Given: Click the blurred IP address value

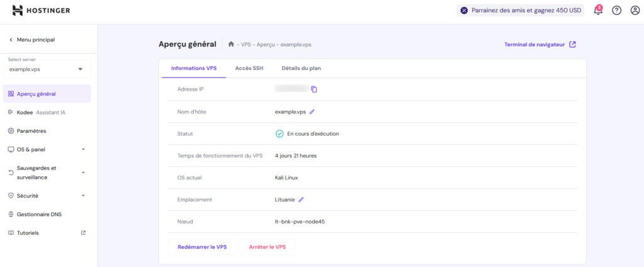Looking at the screenshot, I should point(291,88).
